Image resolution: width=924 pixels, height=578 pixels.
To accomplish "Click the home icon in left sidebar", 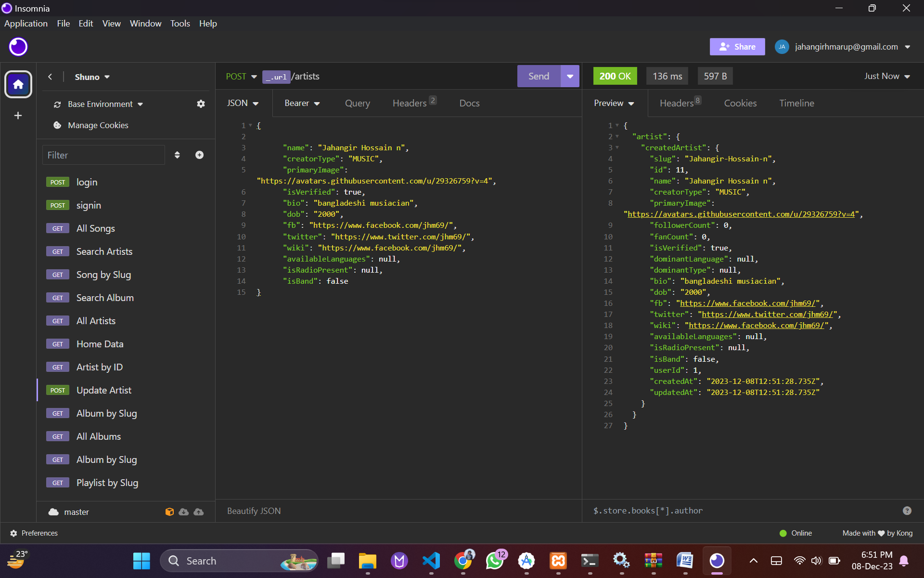I will [18, 84].
